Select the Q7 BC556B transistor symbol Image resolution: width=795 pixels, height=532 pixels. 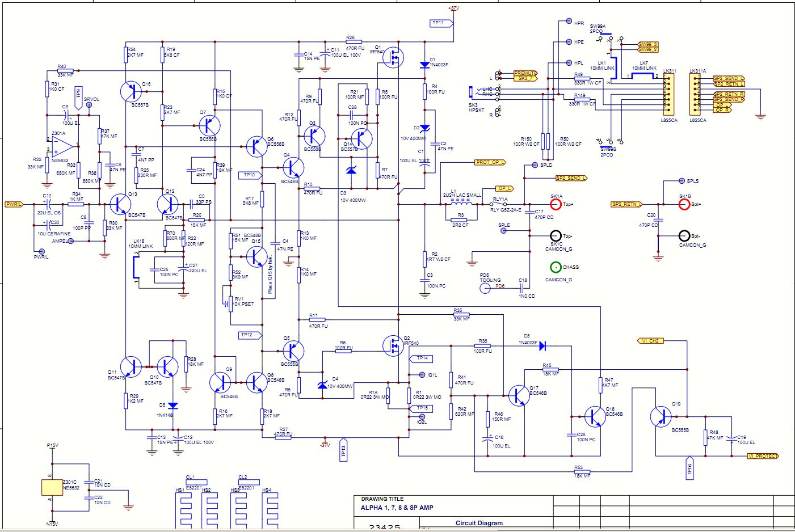tap(209, 125)
